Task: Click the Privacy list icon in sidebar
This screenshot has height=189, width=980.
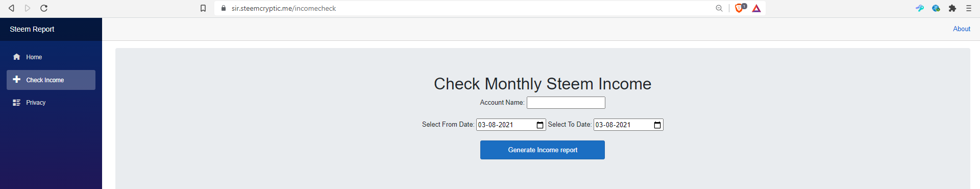Action: (16, 103)
